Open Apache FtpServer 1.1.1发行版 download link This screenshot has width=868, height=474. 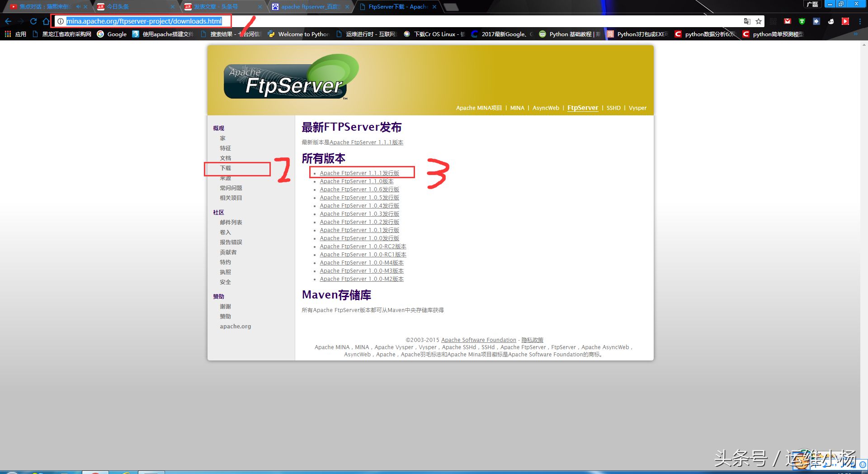tap(359, 173)
